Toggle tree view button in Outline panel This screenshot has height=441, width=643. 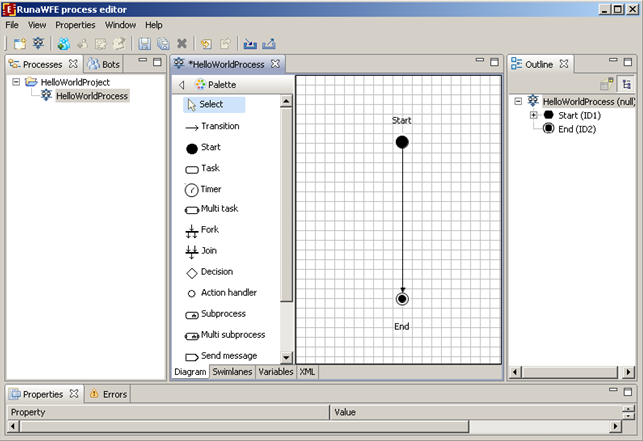(x=626, y=85)
